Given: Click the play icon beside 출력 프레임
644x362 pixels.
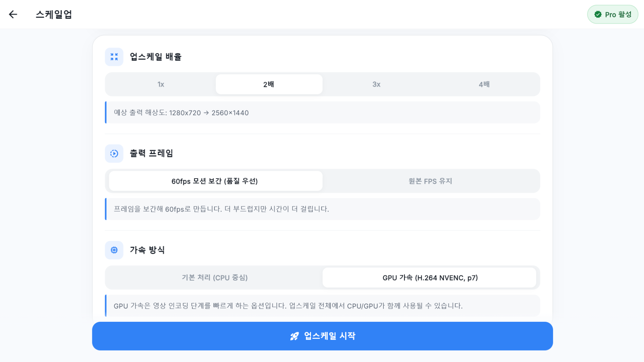Looking at the screenshot, I should click(114, 154).
